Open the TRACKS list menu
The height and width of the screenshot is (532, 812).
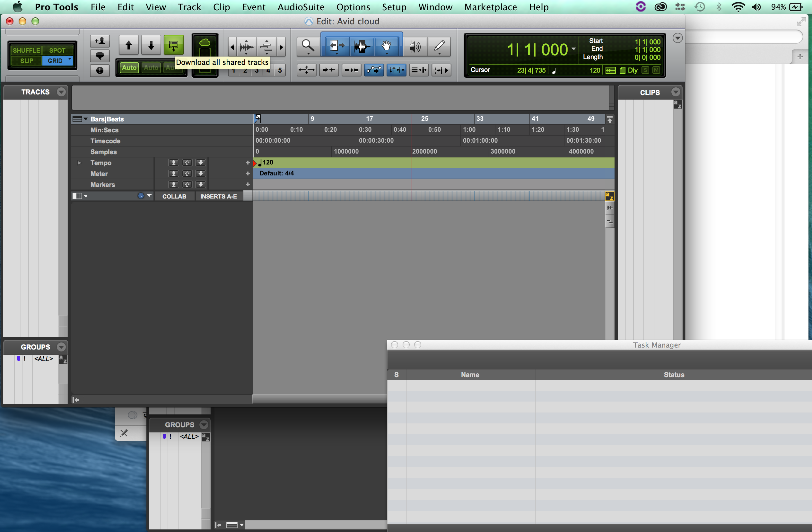[61, 92]
